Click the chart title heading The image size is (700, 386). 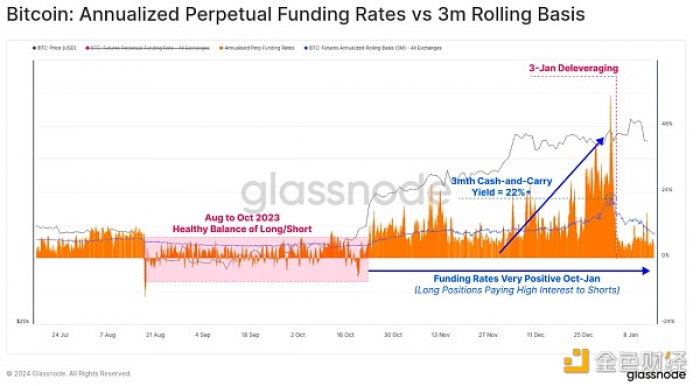pyautogui.click(x=296, y=15)
